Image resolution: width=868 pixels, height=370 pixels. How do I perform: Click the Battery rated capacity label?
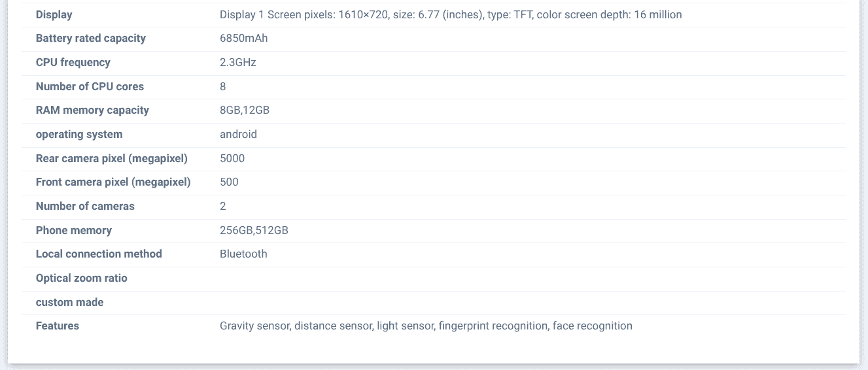90,38
